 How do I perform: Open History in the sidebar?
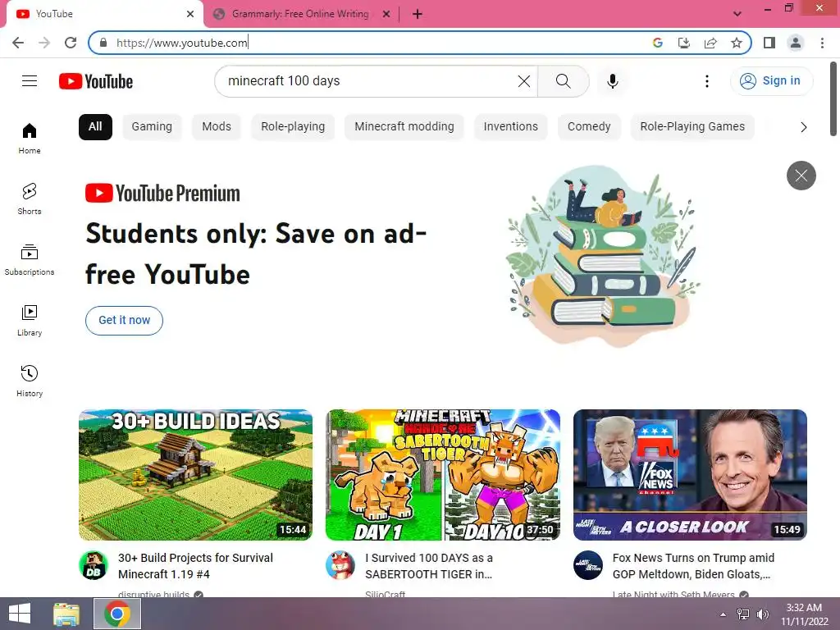tap(30, 381)
